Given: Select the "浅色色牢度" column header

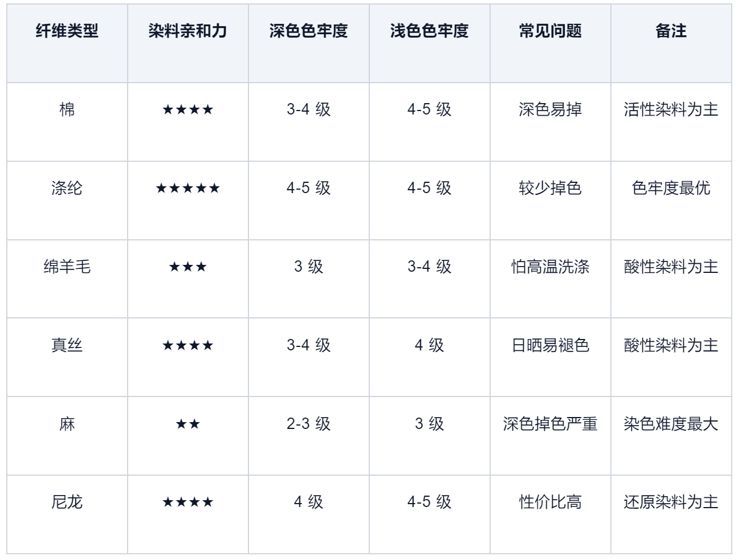Looking at the screenshot, I should click(x=429, y=31).
